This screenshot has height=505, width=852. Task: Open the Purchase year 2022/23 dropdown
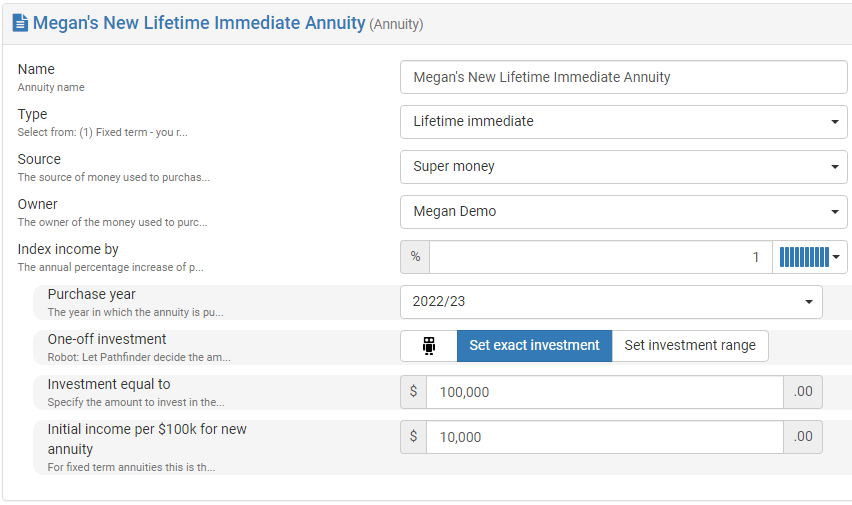[x=611, y=302]
